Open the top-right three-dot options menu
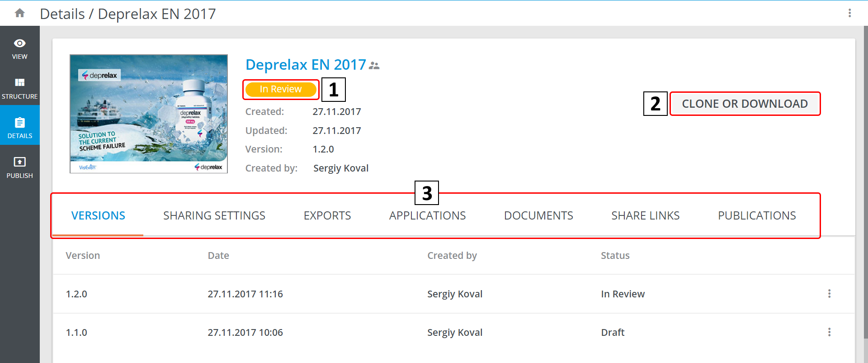Screen dimensions: 868x363 (849, 13)
